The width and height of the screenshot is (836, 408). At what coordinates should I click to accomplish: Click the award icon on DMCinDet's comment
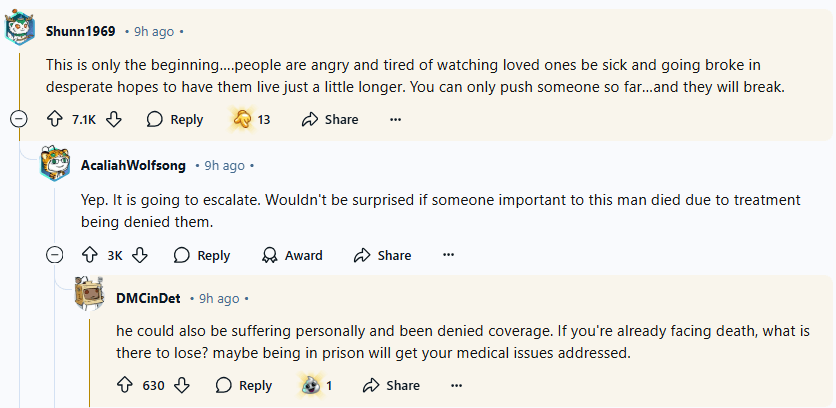(310, 385)
